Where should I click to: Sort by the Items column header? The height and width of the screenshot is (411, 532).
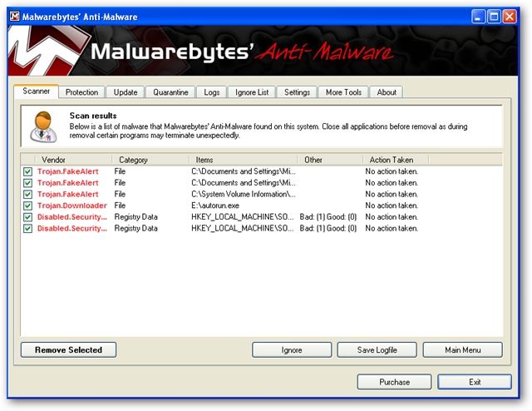click(x=243, y=160)
